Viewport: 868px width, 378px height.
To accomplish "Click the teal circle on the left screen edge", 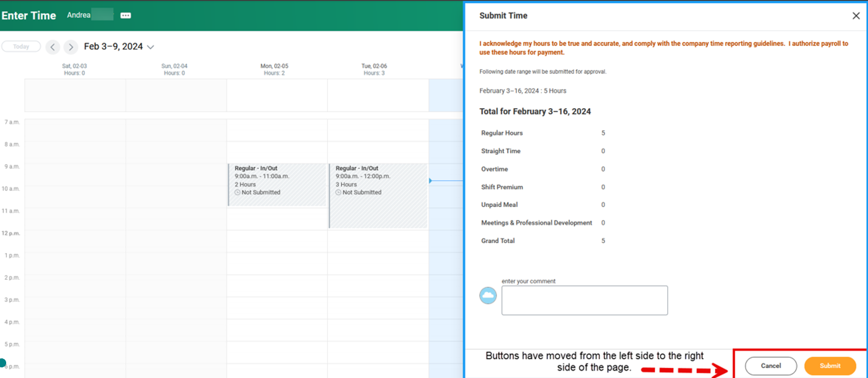I will point(2,362).
